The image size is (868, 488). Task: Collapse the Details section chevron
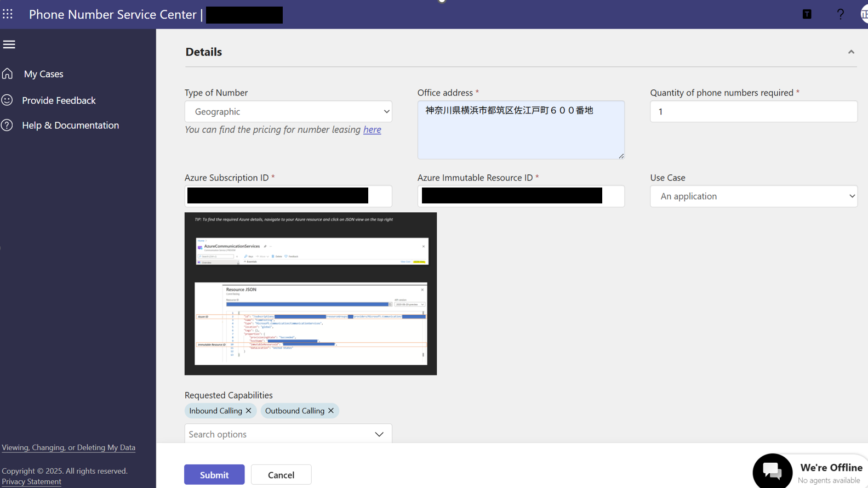[851, 52]
